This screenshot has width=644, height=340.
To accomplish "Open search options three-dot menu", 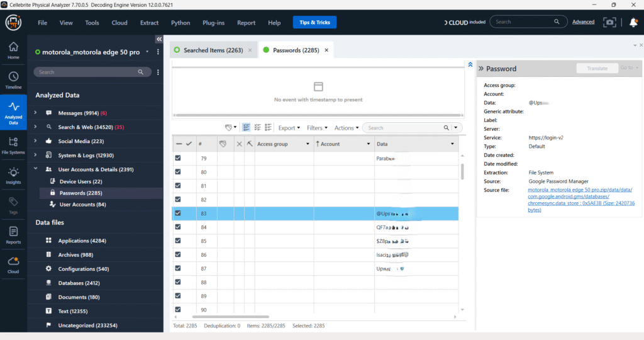I will 158,72.
